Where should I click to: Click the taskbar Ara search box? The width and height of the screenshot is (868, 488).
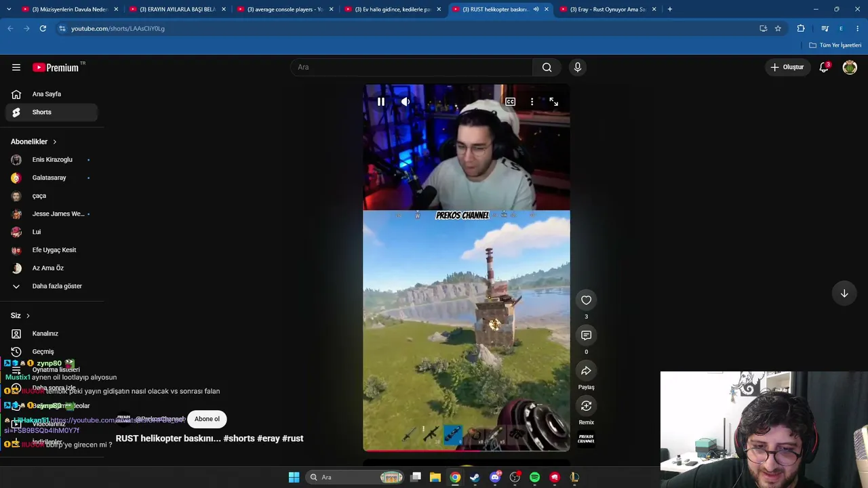tap(355, 477)
